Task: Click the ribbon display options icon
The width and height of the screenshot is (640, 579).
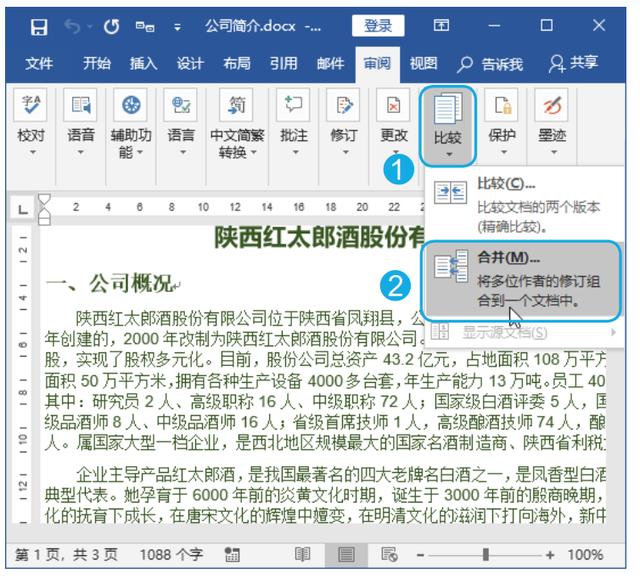Action: point(441,26)
